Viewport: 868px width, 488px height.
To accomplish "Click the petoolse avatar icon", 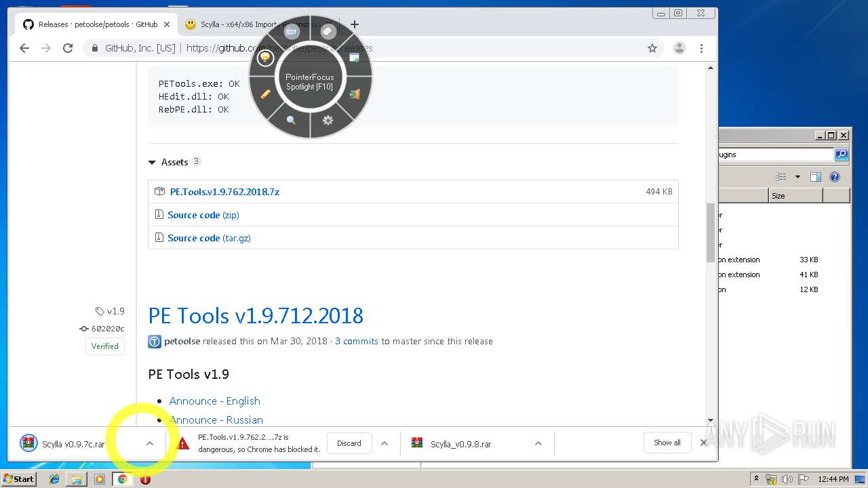I will [x=155, y=341].
